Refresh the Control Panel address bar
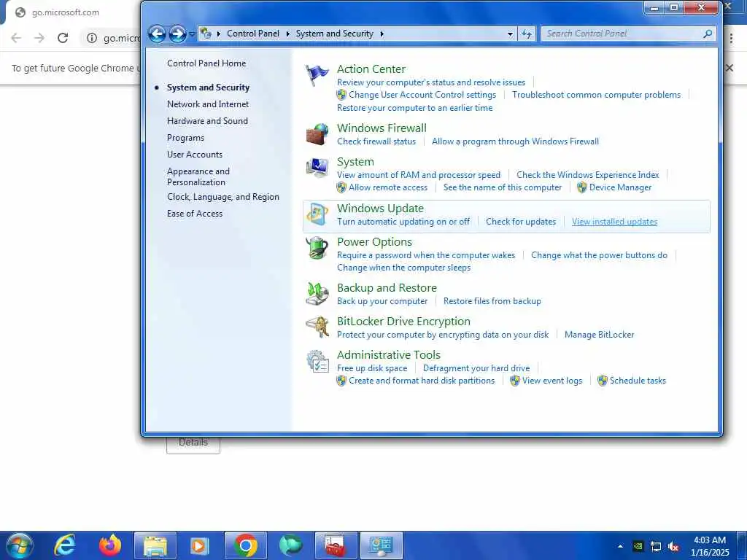The height and width of the screenshot is (560, 747). [527, 34]
